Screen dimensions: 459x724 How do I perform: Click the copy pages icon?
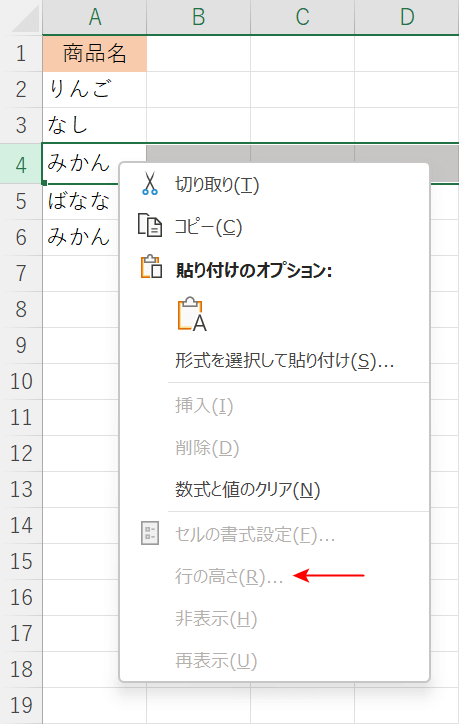(150, 225)
